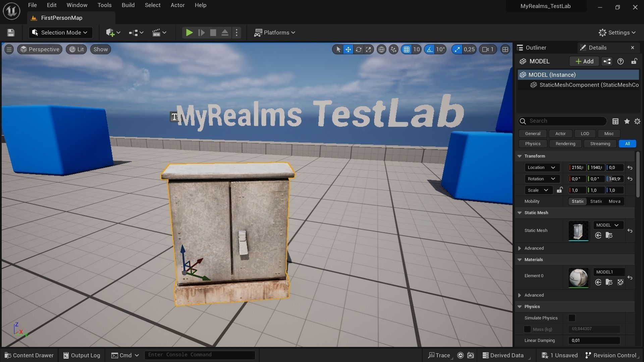644x362 pixels.
Task: Enable the Simulate Physics checkbox
Action: tap(572, 318)
